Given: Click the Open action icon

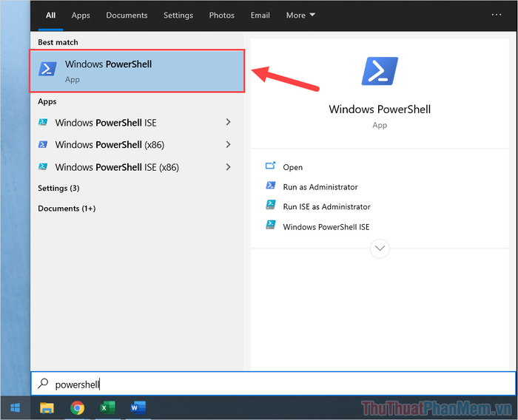Looking at the screenshot, I should 271,166.
